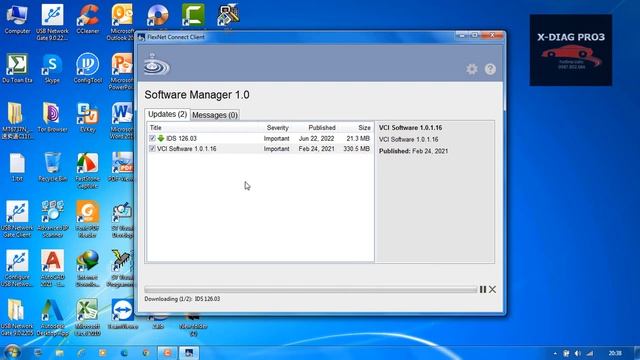Open the help question mark icon
The height and width of the screenshot is (360, 640).
pyautogui.click(x=490, y=69)
